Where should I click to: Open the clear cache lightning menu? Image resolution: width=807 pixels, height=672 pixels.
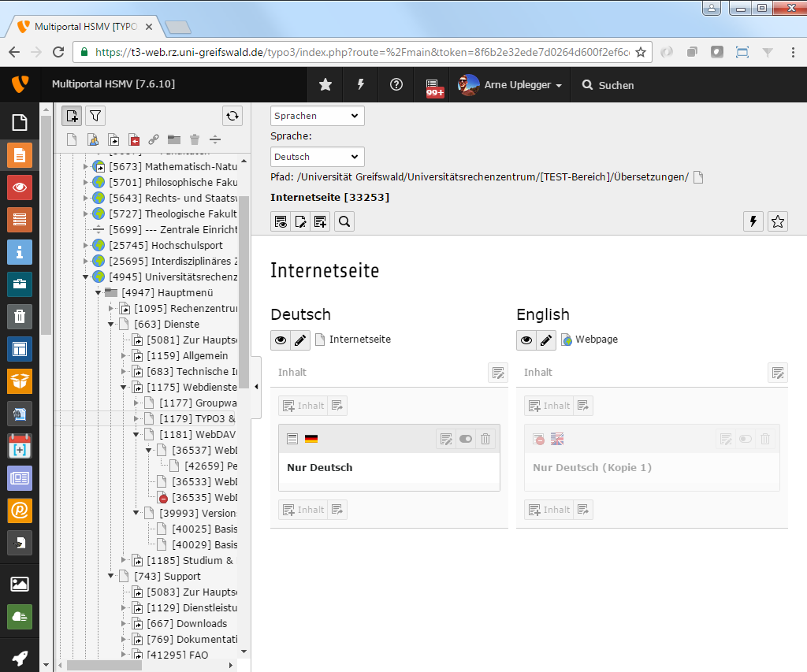(x=361, y=85)
